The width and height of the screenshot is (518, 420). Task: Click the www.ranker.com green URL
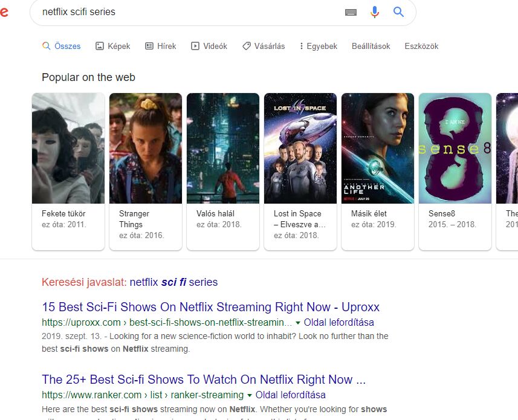143,395
